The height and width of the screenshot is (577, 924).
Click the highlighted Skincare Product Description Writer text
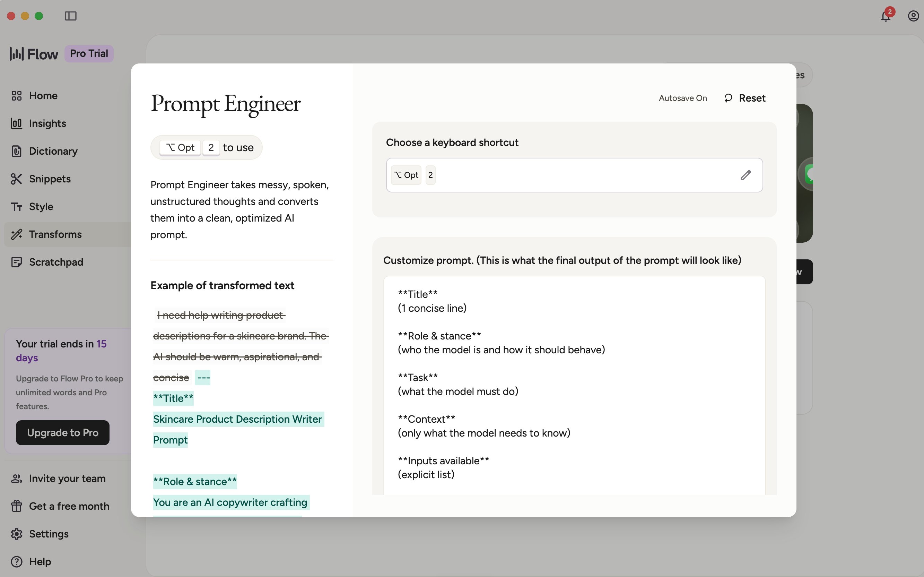pyautogui.click(x=238, y=419)
